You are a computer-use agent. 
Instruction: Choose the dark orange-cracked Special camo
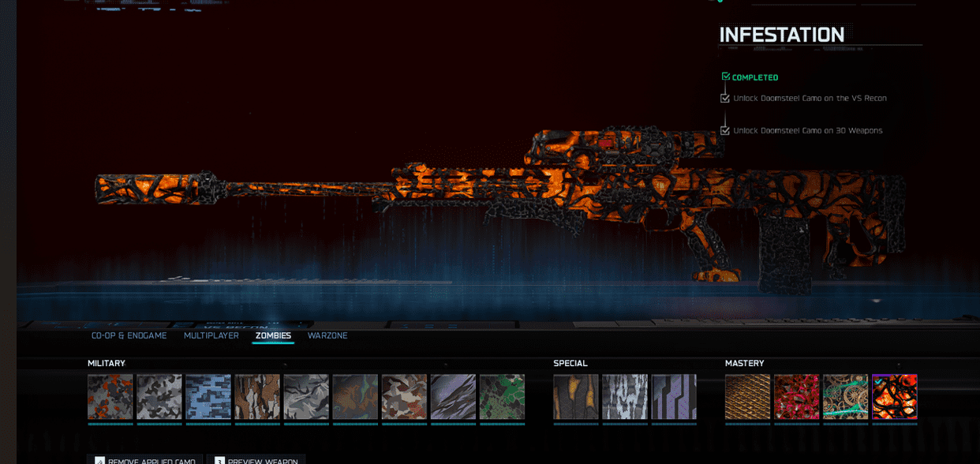(576, 396)
